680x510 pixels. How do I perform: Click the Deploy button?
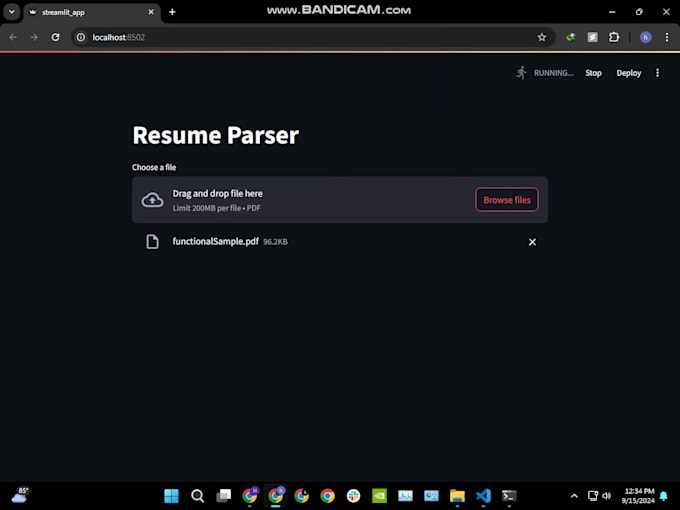629,73
